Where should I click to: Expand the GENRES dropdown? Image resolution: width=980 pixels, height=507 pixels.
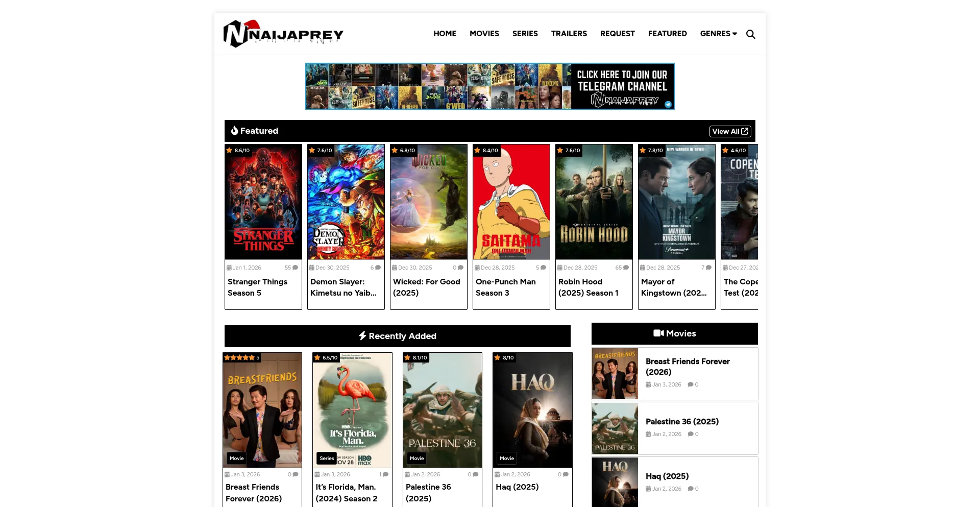coord(718,34)
